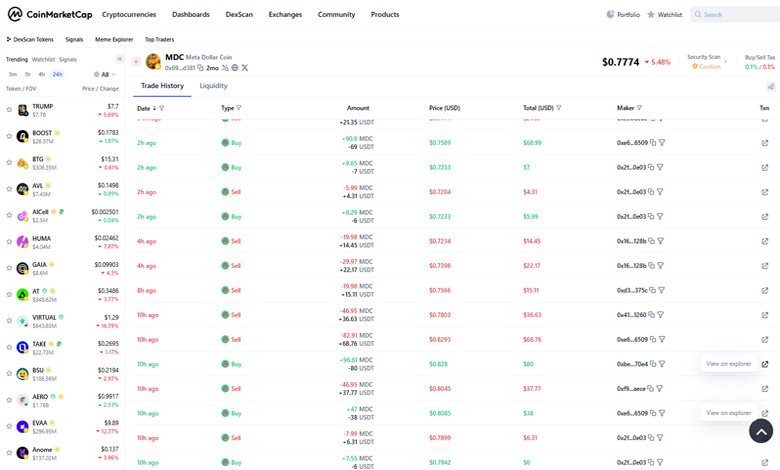Open Top Traders page
Viewport: 780px width, 470px height.
tap(159, 39)
